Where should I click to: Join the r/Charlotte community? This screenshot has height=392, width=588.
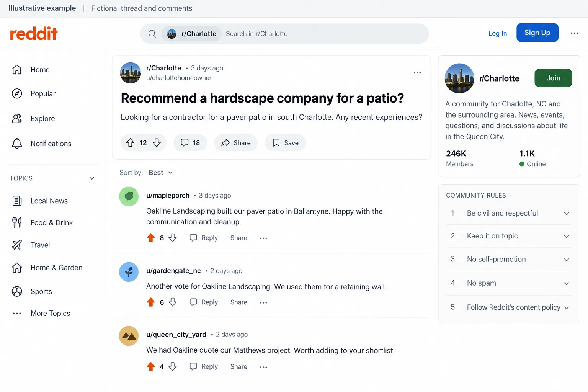[x=553, y=78]
